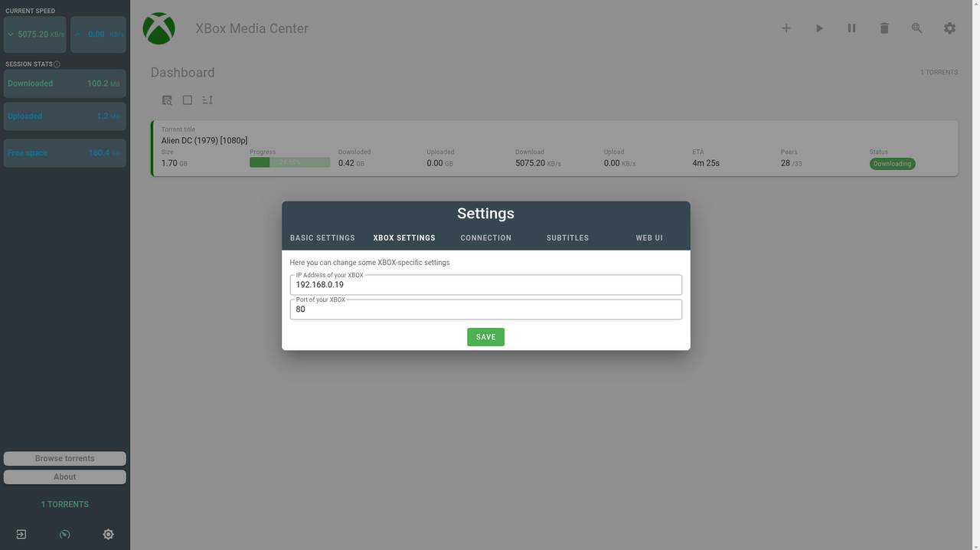Click the torrent progress bar
The height and width of the screenshot is (550, 980).
(x=290, y=162)
